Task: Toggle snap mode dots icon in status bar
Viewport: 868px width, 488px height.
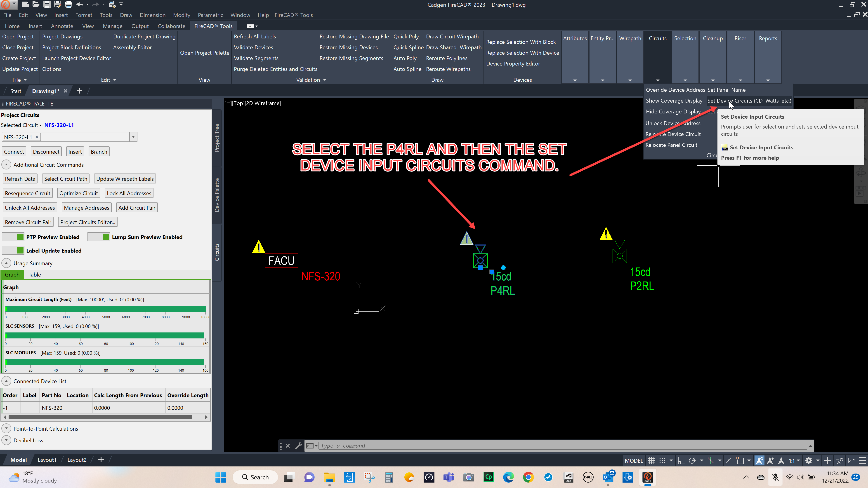Action: (x=662, y=460)
